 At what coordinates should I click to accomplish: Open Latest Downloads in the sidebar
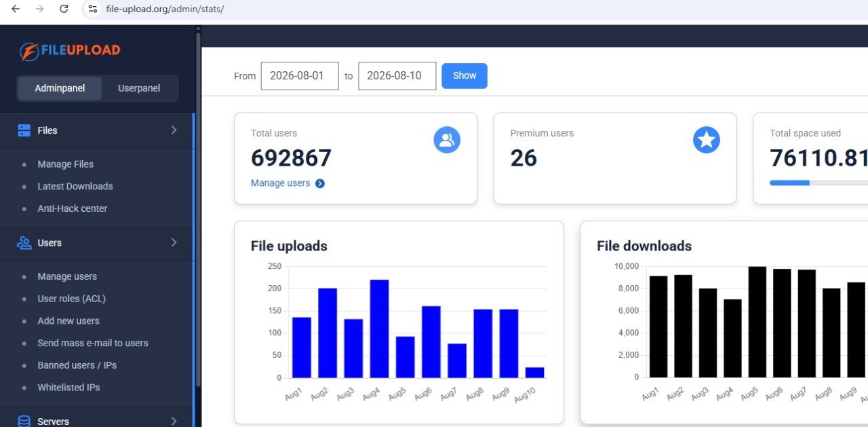pos(75,186)
